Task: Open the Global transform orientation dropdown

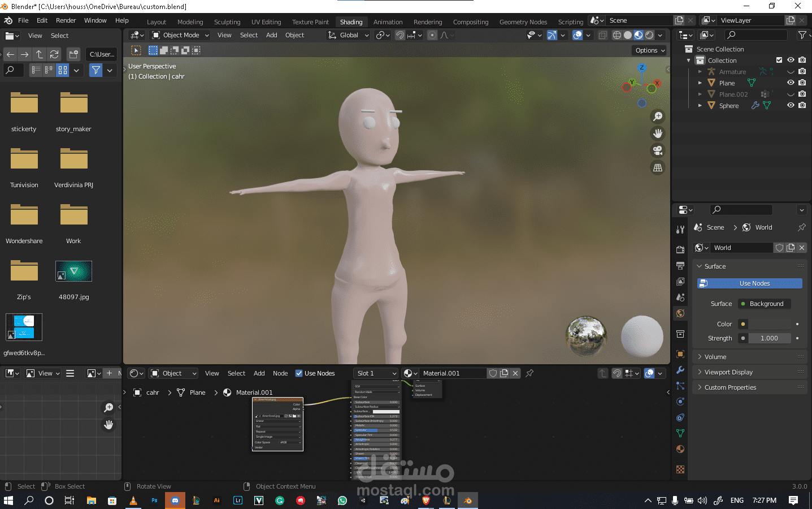Action: tap(348, 35)
